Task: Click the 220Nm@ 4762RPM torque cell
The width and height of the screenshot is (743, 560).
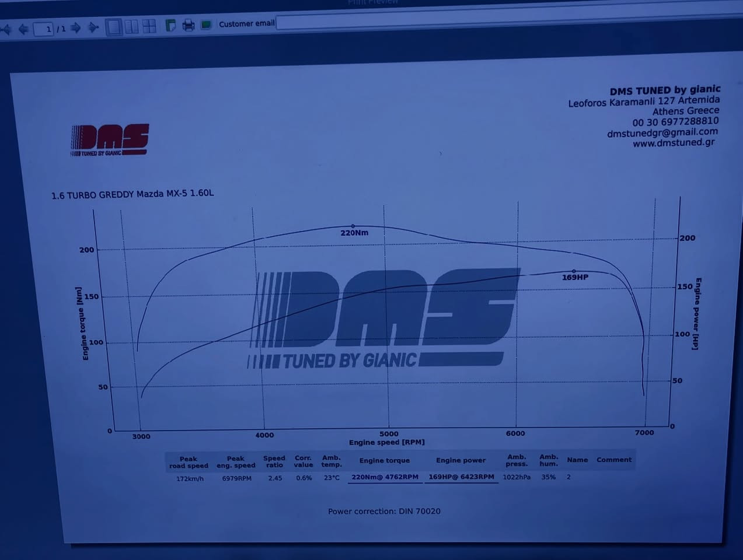Action: [x=385, y=477]
